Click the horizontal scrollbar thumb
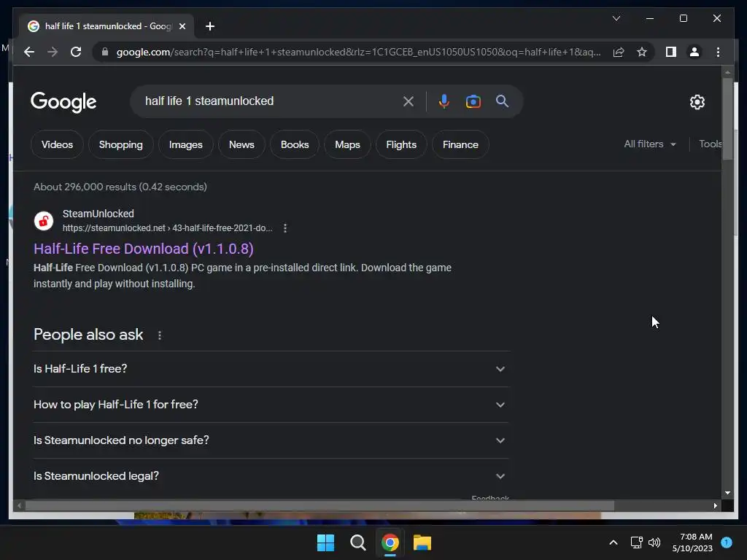Image resolution: width=747 pixels, height=560 pixels. [x=320, y=506]
